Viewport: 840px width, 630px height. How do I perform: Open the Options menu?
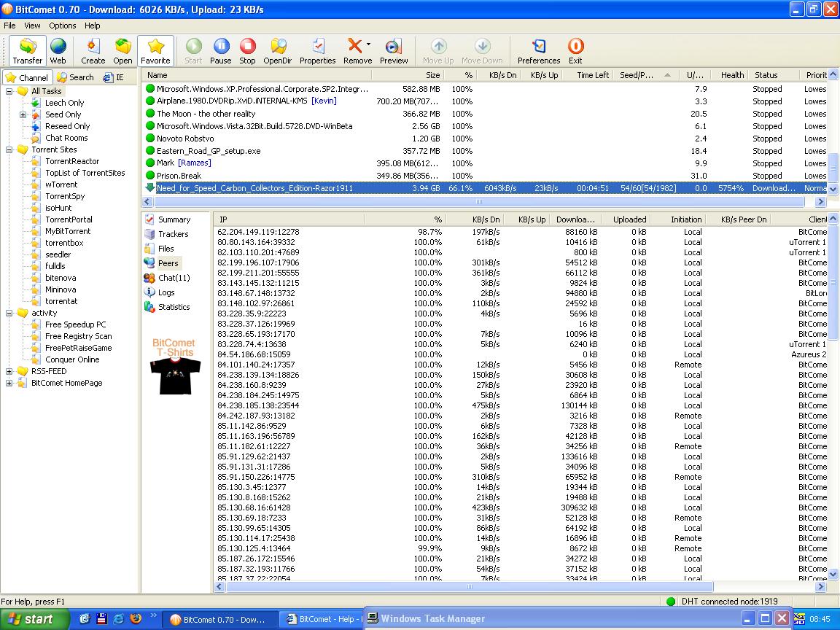63,26
